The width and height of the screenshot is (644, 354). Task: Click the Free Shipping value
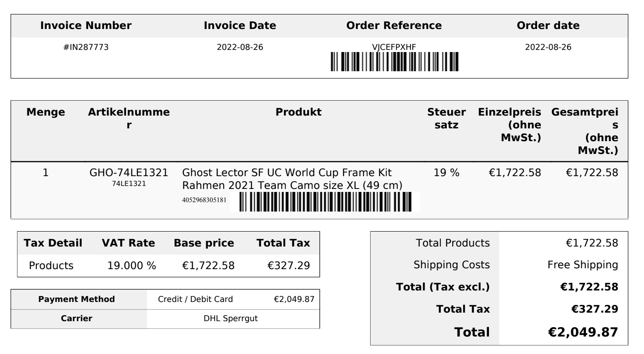point(583,265)
